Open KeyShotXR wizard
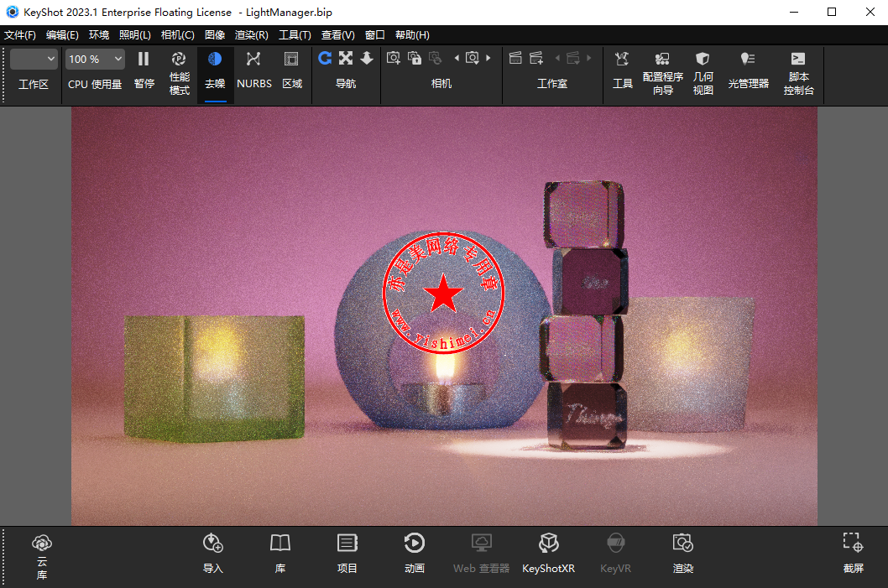 [x=548, y=554]
